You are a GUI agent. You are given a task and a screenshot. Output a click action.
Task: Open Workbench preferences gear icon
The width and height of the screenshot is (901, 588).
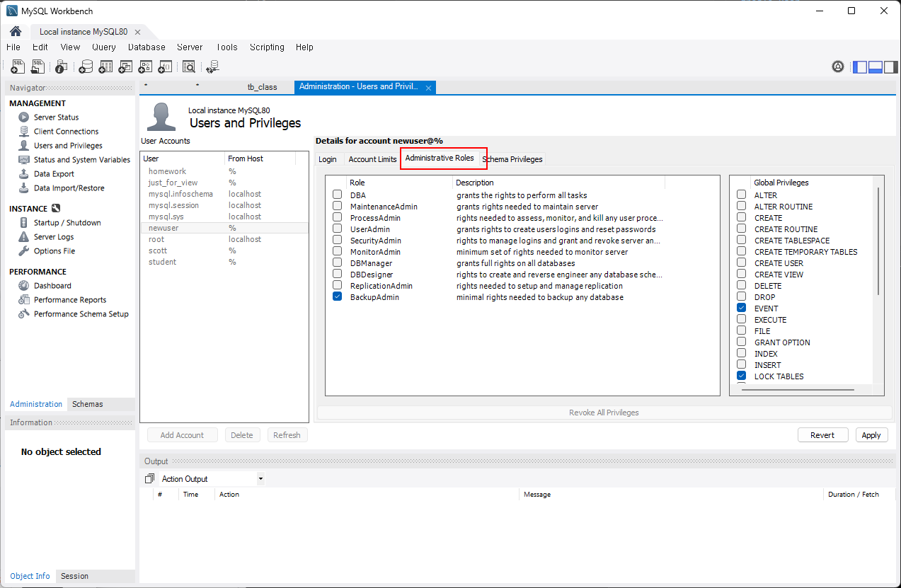pyautogui.click(x=838, y=67)
